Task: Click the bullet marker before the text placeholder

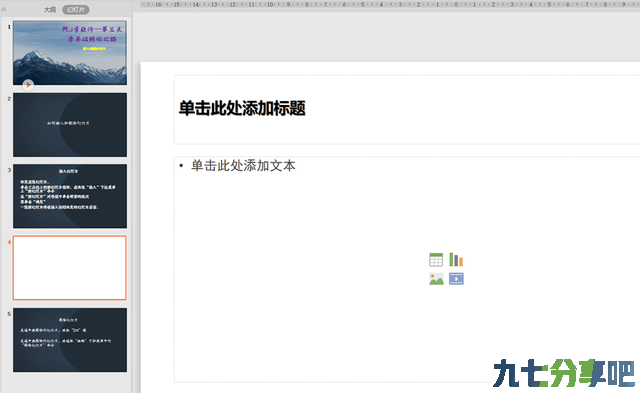Action: click(181, 166)
